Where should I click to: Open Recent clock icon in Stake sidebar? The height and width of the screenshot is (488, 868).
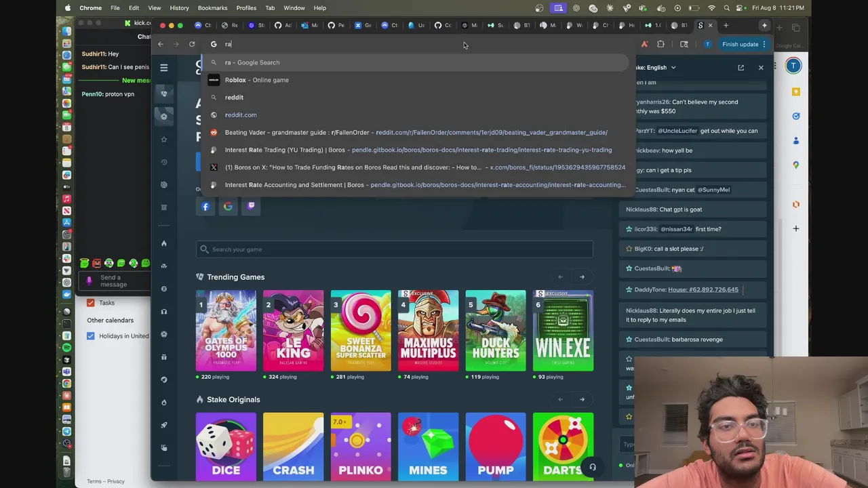tap(163, 162)
